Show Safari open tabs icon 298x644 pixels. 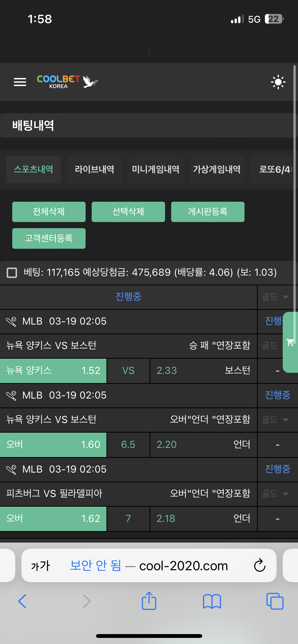275,601
